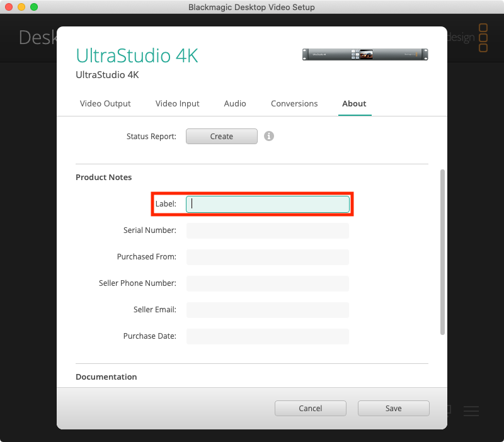Click the Seller Phone Number field
Image resolution: width=504 pixels, height=442 pixels.
[x=267, y=283]
